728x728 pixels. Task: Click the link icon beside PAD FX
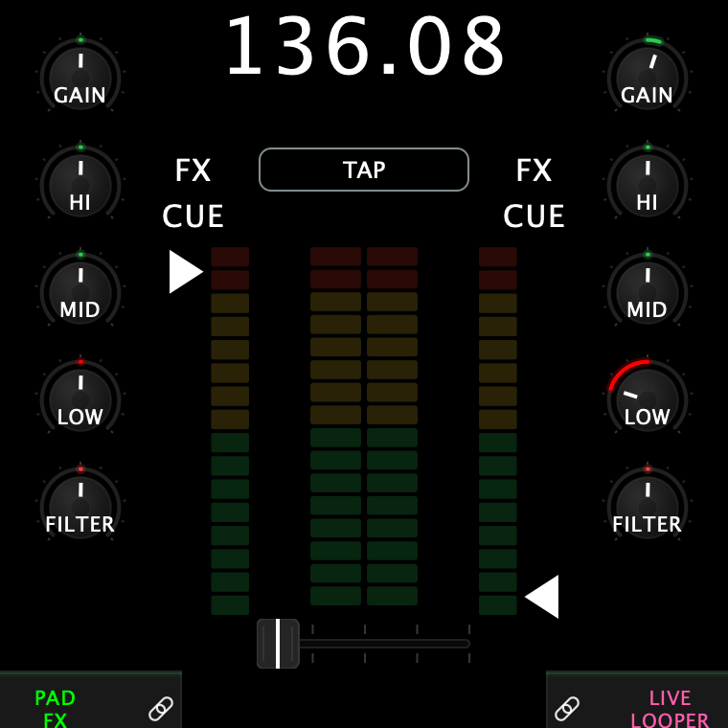point(161,709)
